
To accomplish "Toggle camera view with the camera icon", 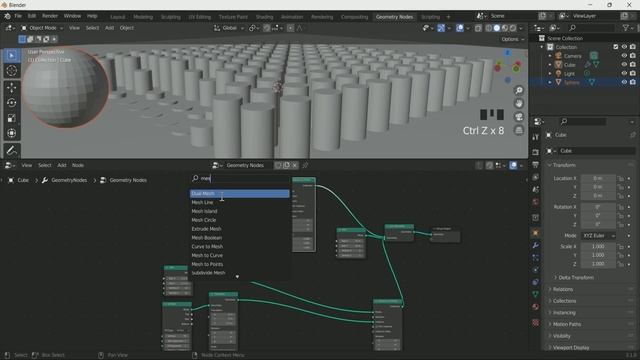I will tap(519, 117).
